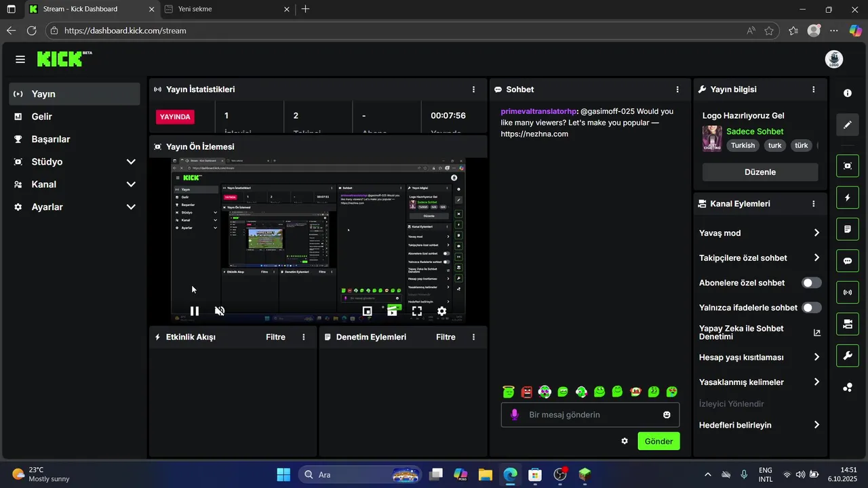Screen dimensions: 868x488
Task: Open Sohbet panel three-dot menu
Action: [x=677, y=89]
